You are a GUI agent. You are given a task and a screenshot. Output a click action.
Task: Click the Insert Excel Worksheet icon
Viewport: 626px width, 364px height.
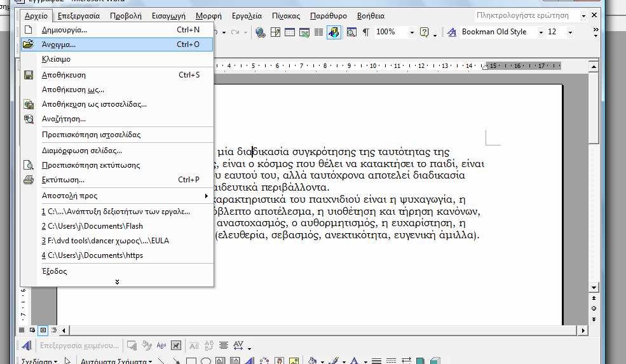[304, 32]
